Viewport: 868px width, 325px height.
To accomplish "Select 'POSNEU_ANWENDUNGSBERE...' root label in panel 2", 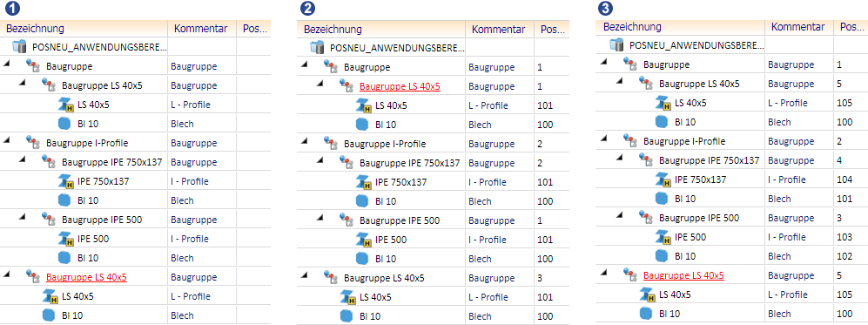I will point(397,48).
